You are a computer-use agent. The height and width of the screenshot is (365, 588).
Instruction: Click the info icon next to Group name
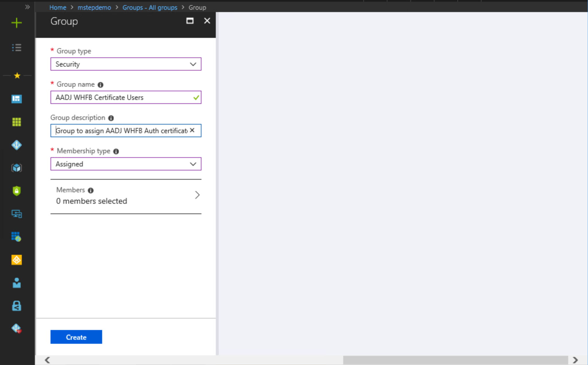pyautogui.click(x=100, y=85)
